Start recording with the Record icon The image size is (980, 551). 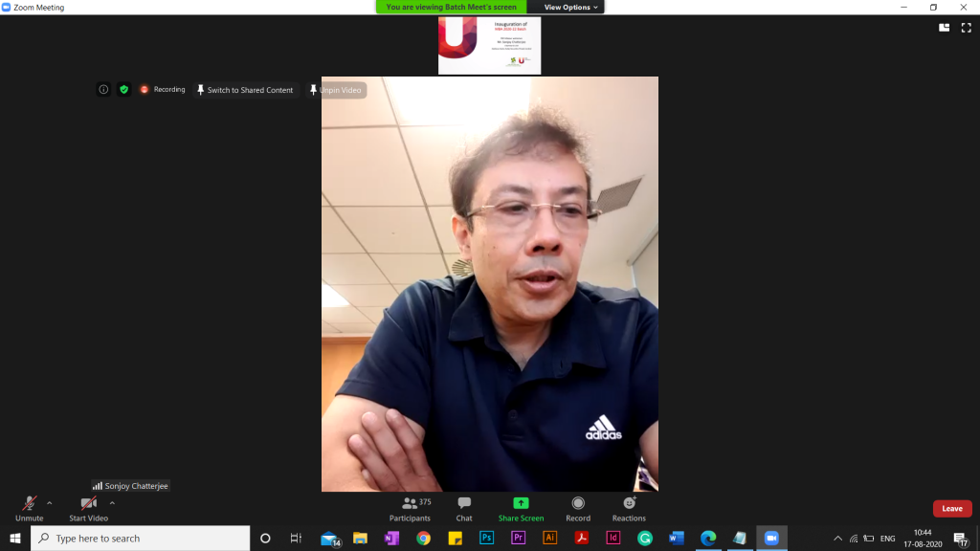point(578,503)
